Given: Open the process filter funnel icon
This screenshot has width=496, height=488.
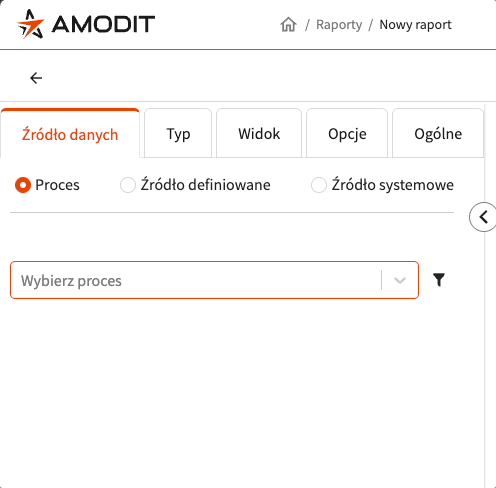Looking at the screenshot, I should pos(439,280).
